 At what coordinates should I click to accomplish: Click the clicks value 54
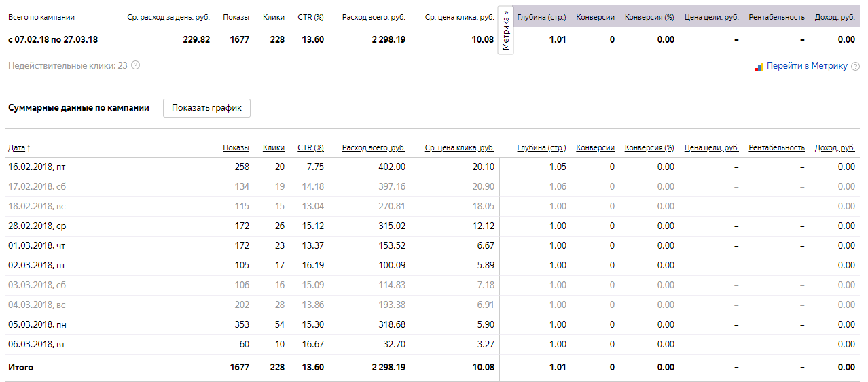(278, 324)
